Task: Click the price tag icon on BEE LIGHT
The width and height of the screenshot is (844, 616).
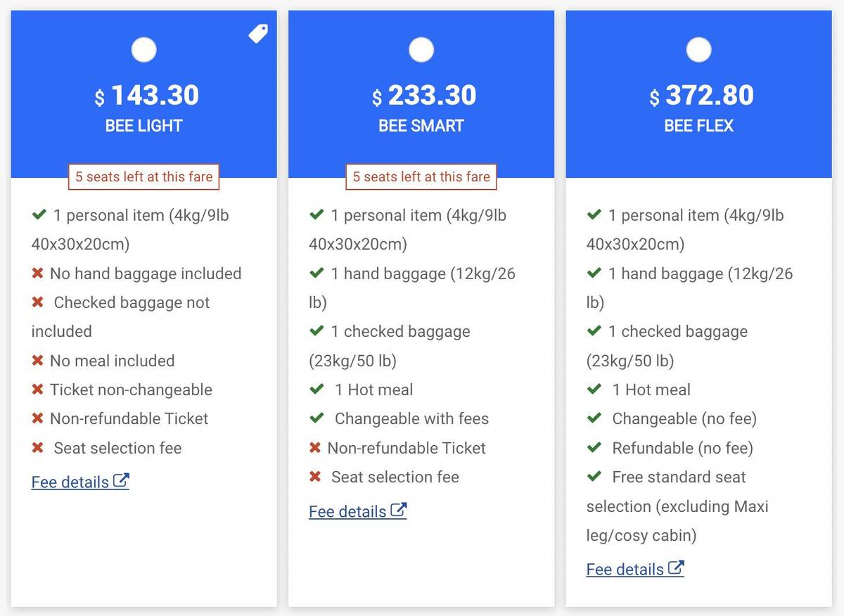Action: [x=258, y=33]
